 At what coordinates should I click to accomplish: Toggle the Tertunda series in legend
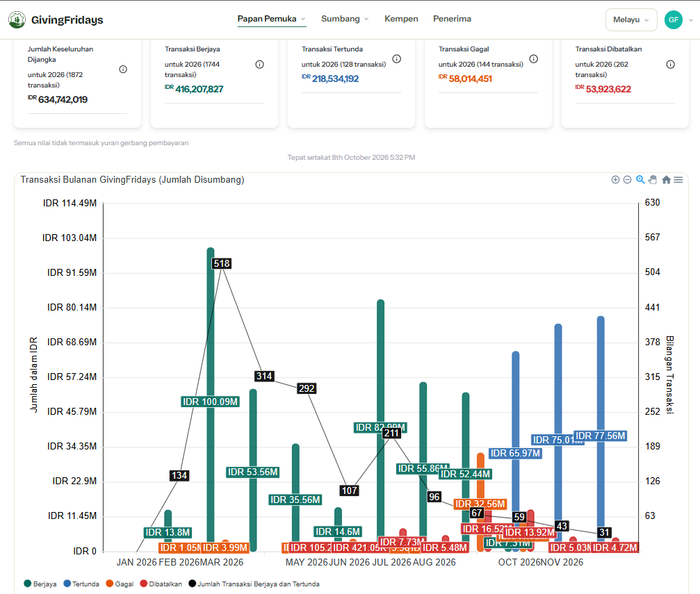tap(81, 584)
